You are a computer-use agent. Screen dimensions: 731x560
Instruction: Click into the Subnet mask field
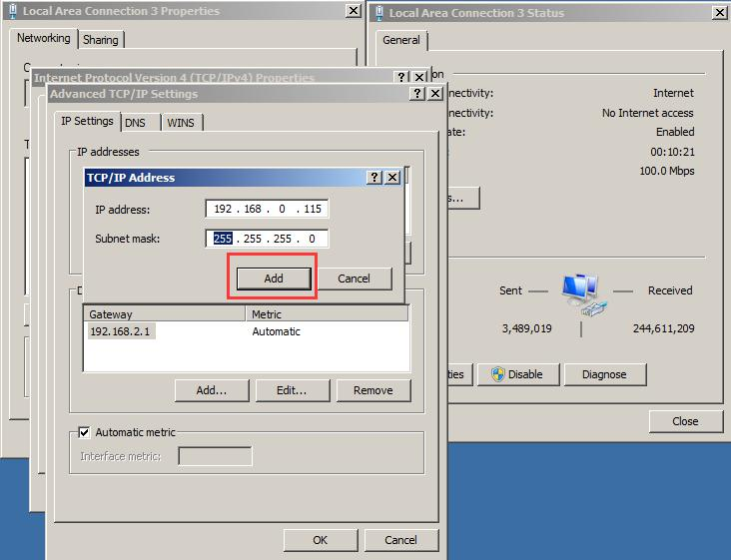(x=268, y=239)
